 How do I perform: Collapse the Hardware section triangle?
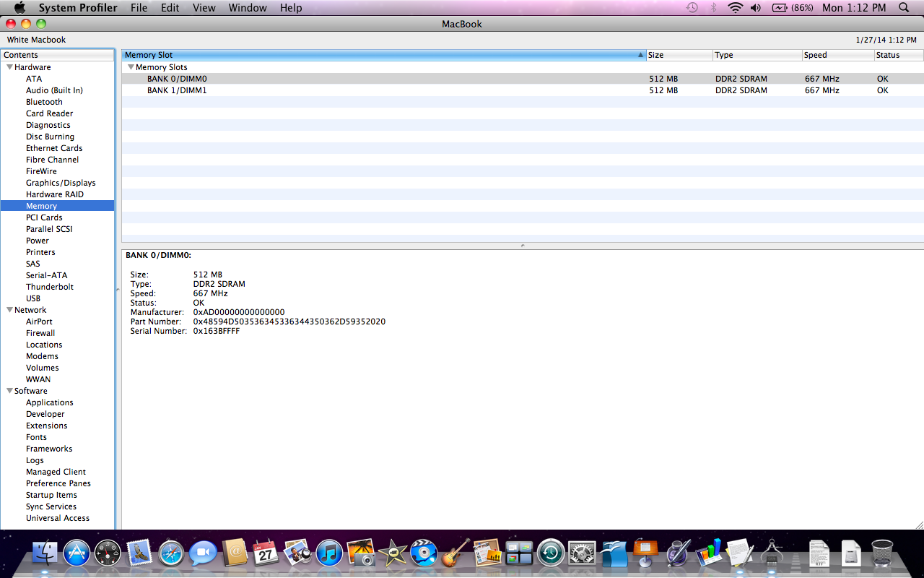click(9, 67)
